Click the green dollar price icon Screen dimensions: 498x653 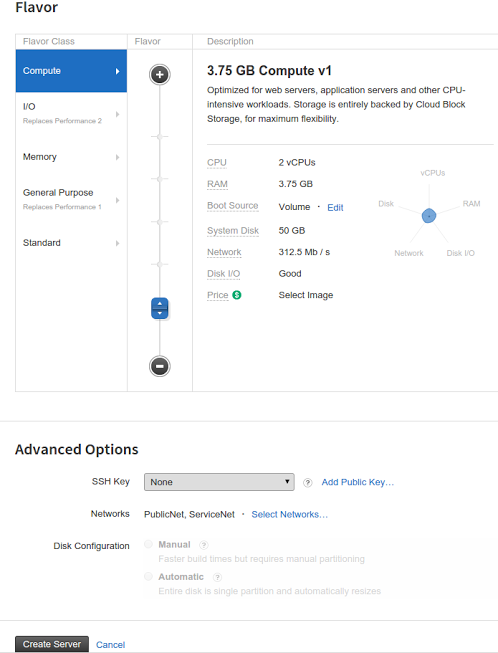pyautogui.click(x=237, y=295)
